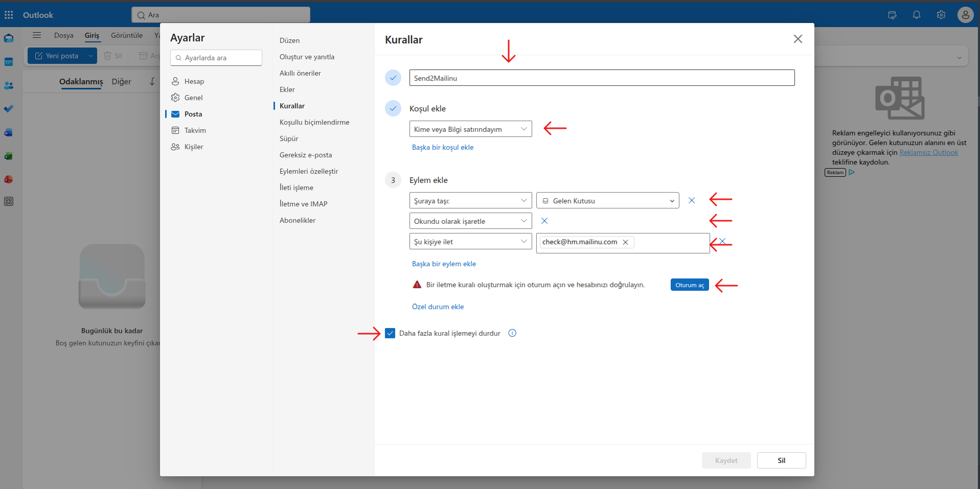Open settings gear in top bar
980x489 pixels.
(941, 15)
